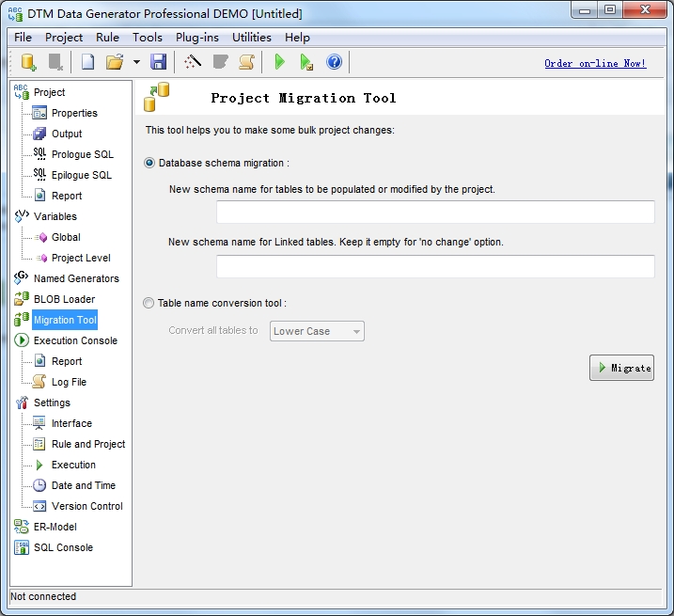Image resolution: width=674 pixels, height=616 pixels.
Task: Click the Migrate button
Action: click(621, 368)
